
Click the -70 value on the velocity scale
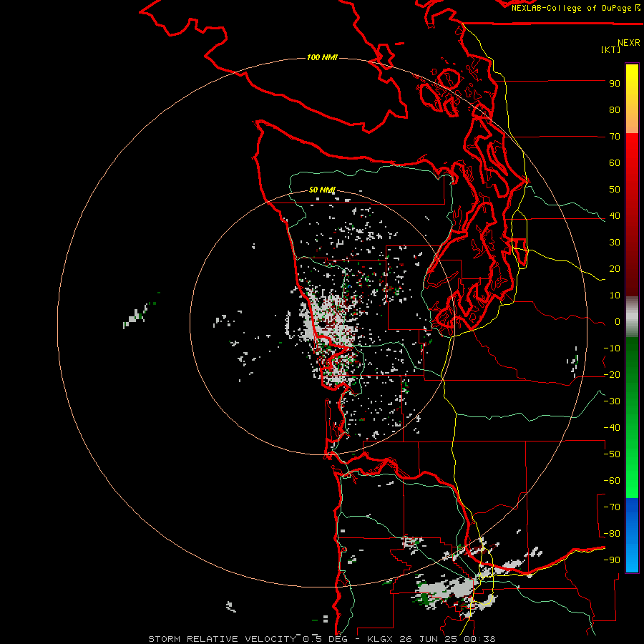click(x=612, y=507)
